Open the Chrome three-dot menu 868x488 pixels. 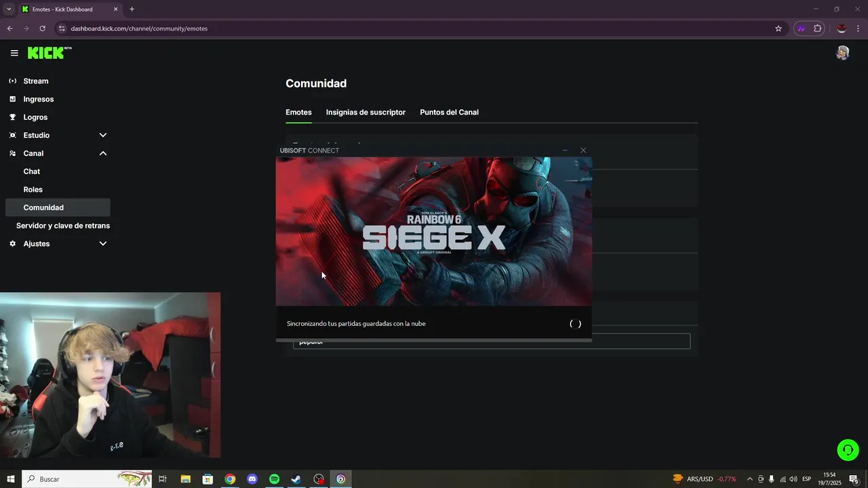point(859,28)
